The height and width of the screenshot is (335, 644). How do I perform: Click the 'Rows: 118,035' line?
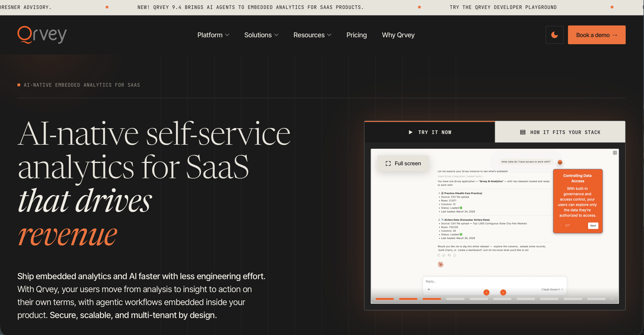pyautogui.click(x=449, y=227)
